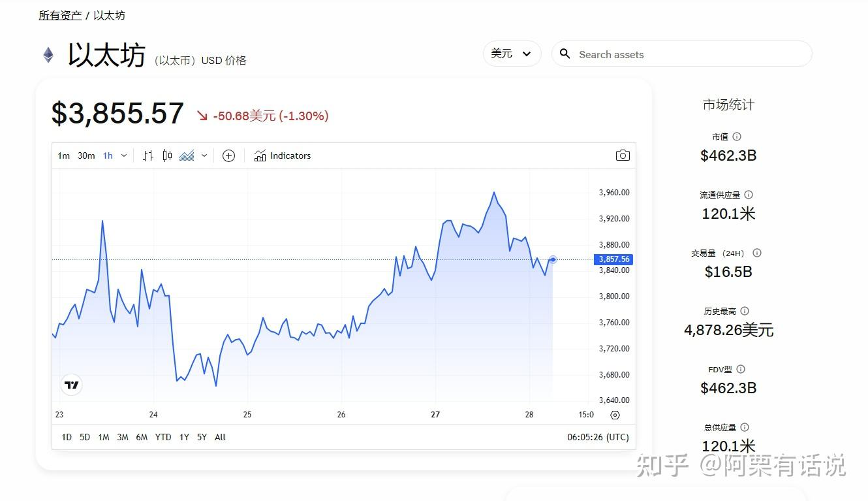The height and width of the screenshot is (501, 868).
Task: Expand the chart style dropdown chevron
Action: click(204, 155)
